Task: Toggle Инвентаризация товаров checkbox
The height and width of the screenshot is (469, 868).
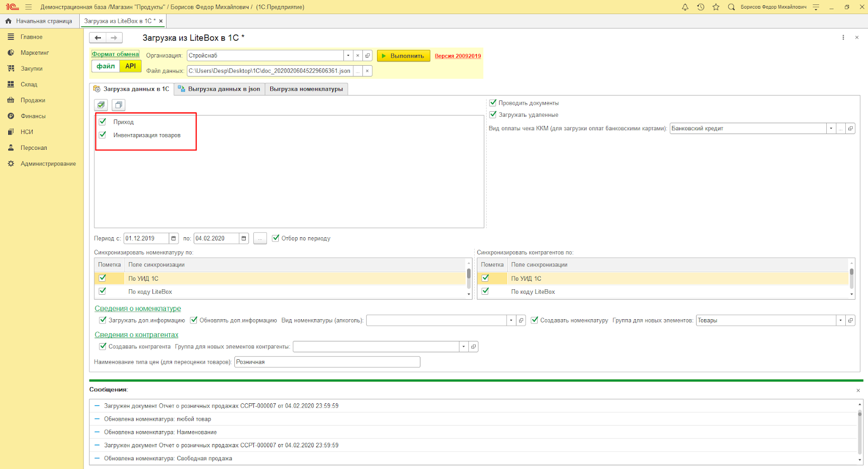Action: coord(103,135)
